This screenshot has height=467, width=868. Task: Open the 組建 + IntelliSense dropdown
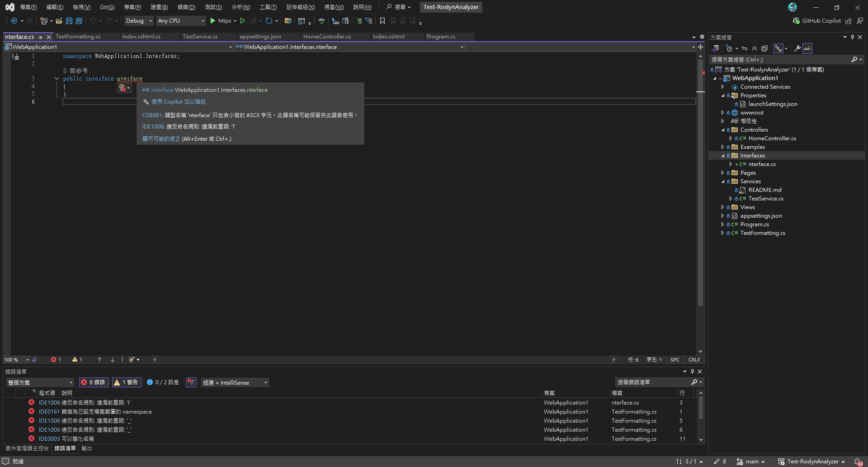[x=235, y=382]
